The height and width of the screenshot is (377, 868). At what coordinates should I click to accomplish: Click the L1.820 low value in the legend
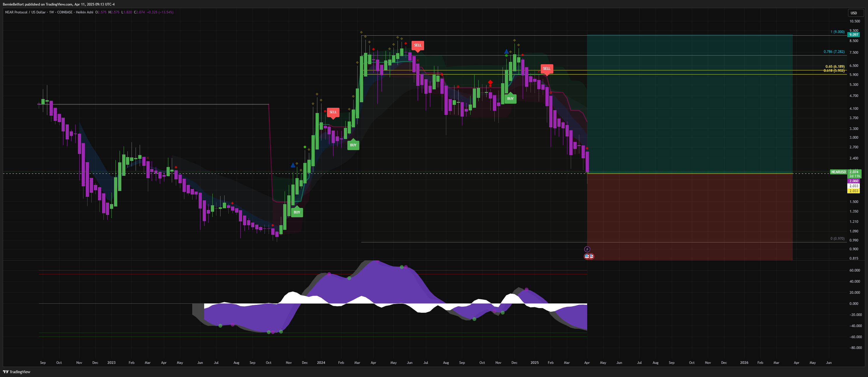tap(127, 12)
